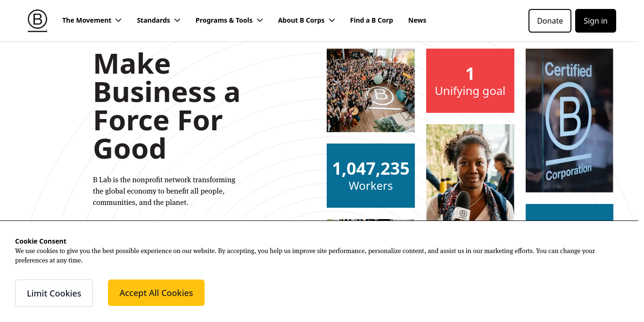The height and width of the screenshot is (322, 644).
Task: Expand The Movement menu chevron
Action: (x=118, y=20)
